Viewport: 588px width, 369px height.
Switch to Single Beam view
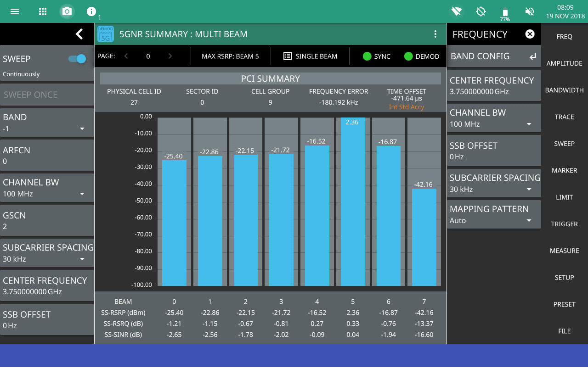tap(310, 56)
